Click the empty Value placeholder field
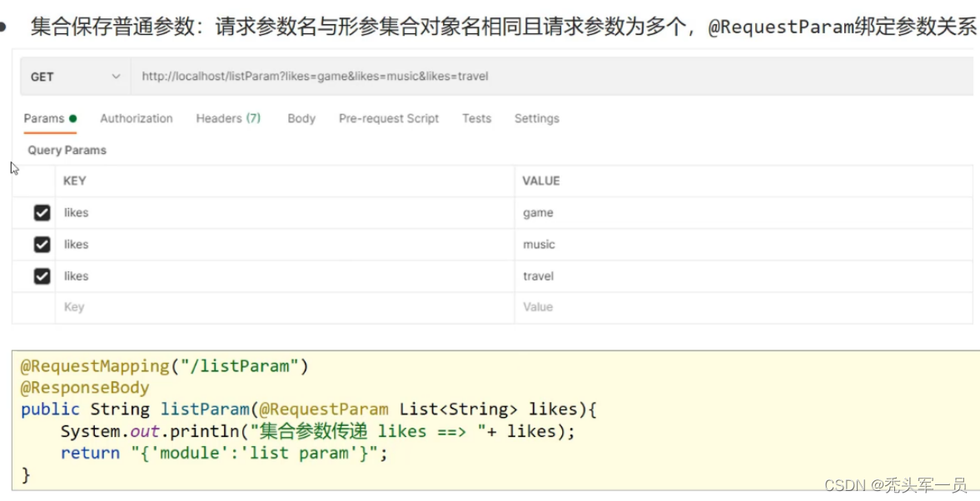This screenshot has width=980, height=501. point(741,307)
